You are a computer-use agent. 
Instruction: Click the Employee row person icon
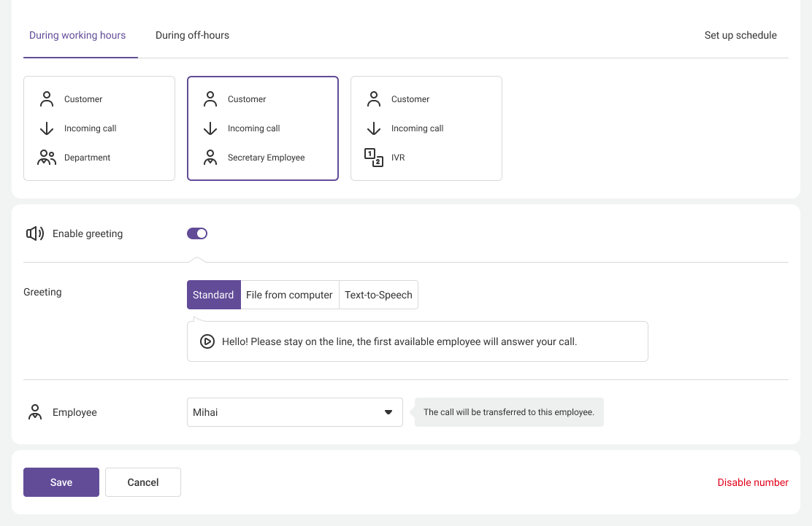(x=34, y=412)
